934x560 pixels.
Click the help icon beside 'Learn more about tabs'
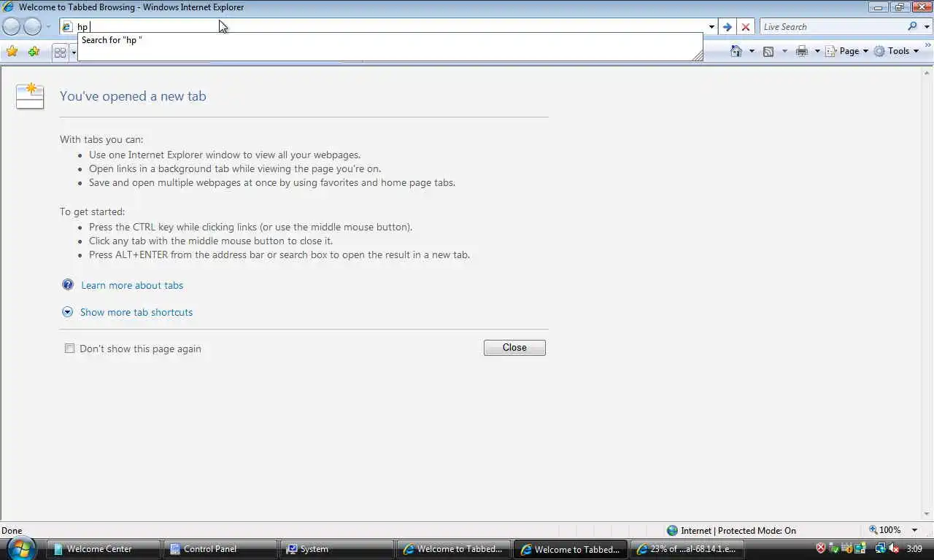(x=68, y=284)
